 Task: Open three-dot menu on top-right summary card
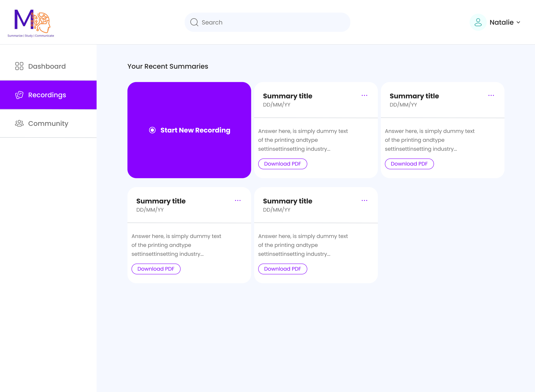(x=491, y=95)
